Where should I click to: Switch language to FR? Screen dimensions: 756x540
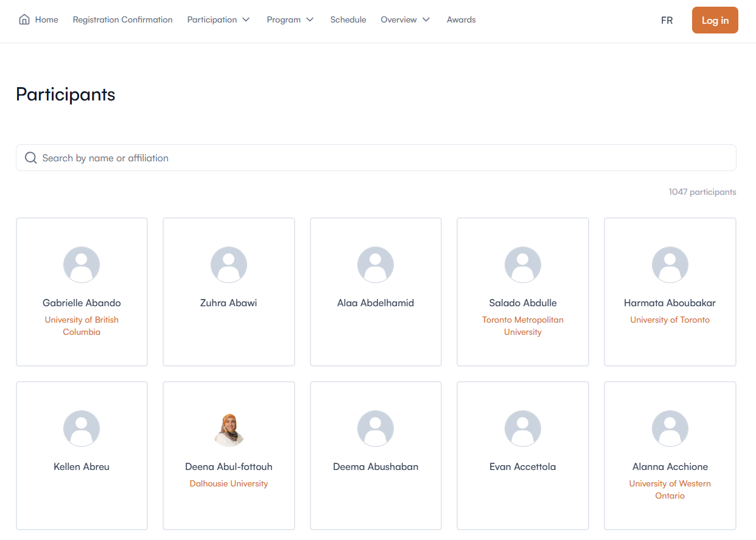point(667,20)
